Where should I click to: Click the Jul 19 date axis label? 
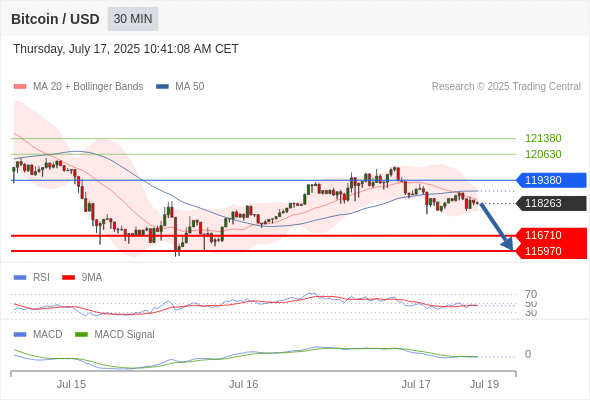(x=484, y=384)
